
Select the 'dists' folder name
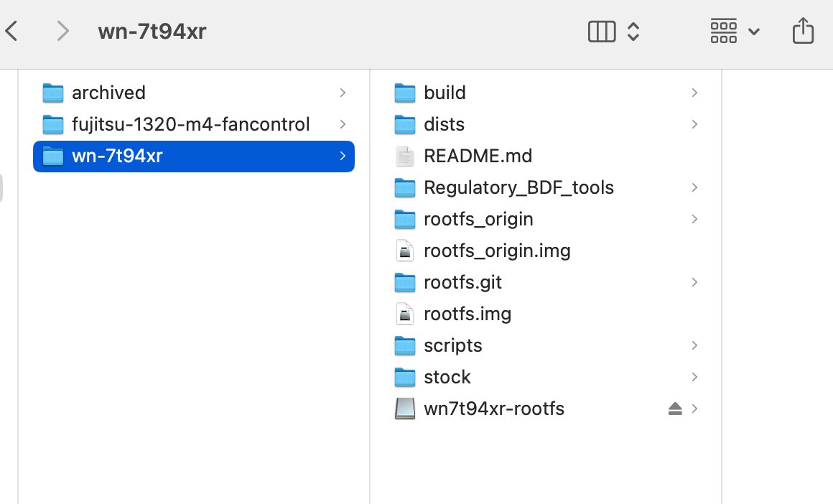click(444, 124)
